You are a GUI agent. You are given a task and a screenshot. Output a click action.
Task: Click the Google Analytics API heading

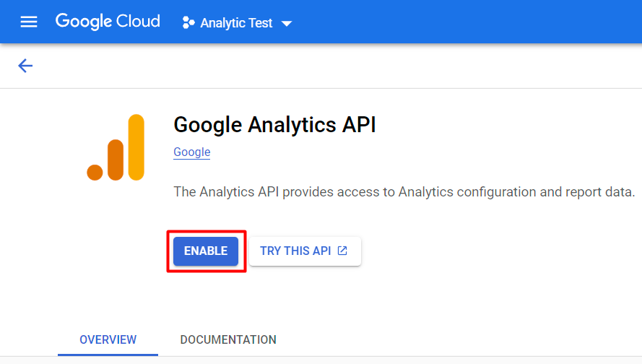274,125
